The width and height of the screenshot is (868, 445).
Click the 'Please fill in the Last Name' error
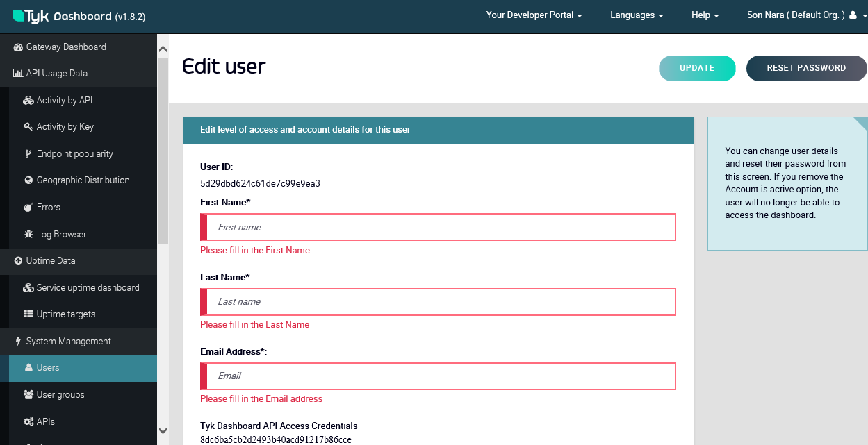tap(255, 324)
